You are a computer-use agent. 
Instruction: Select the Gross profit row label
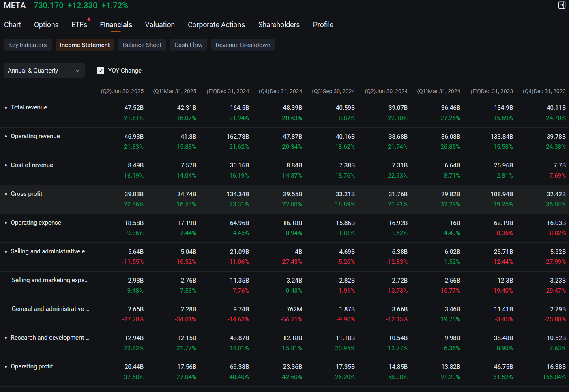coord(26,194)
